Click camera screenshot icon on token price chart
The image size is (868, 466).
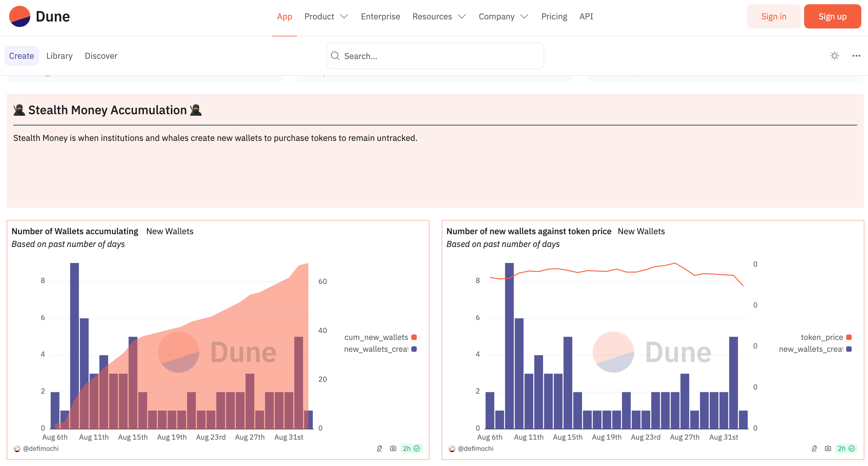828,448
